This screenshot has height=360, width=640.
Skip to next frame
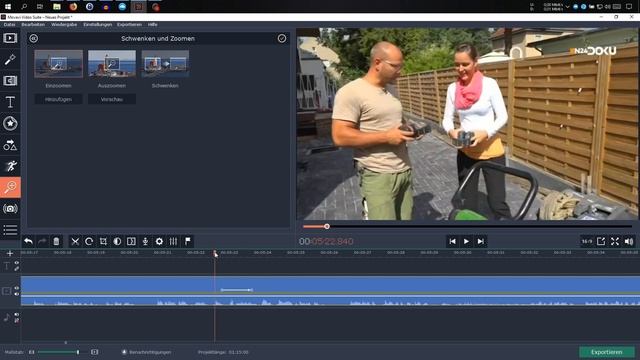click(481, 241)
